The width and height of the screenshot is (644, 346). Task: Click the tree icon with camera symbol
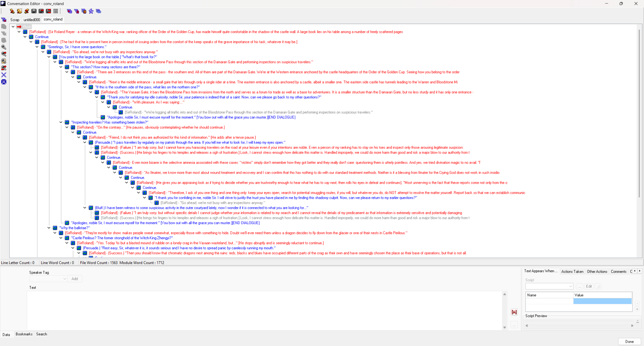pyautogui.click(x=98, y=11)
